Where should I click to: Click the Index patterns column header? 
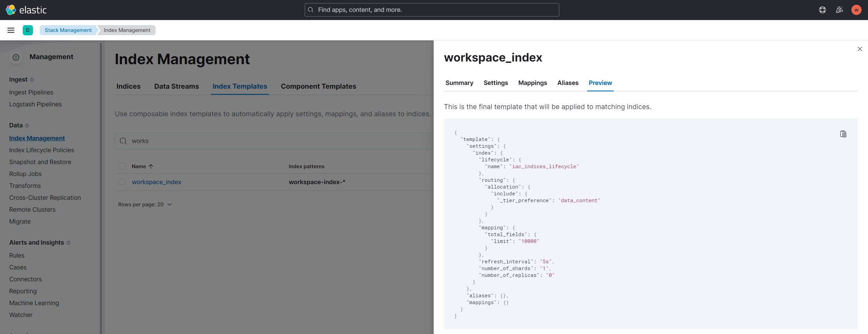[306, 166]
